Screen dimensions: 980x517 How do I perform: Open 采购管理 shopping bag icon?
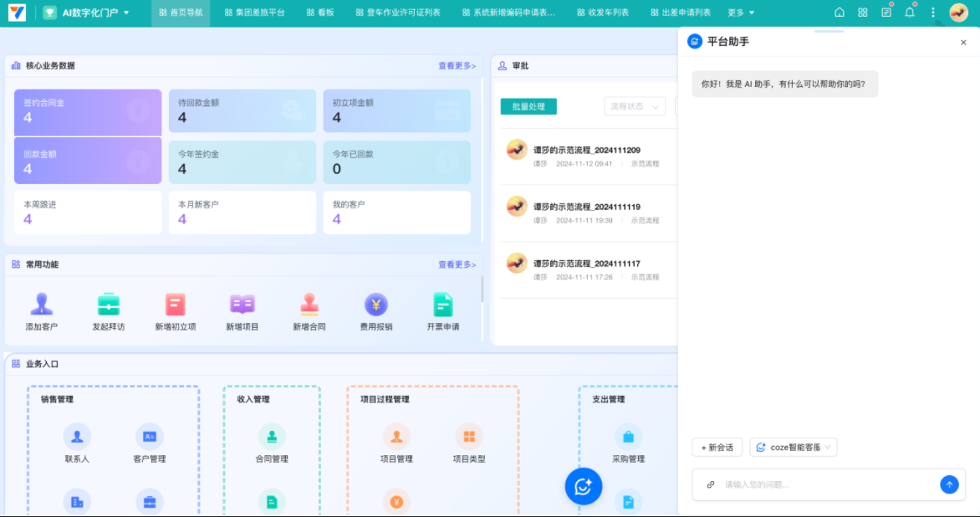point(628,437)
